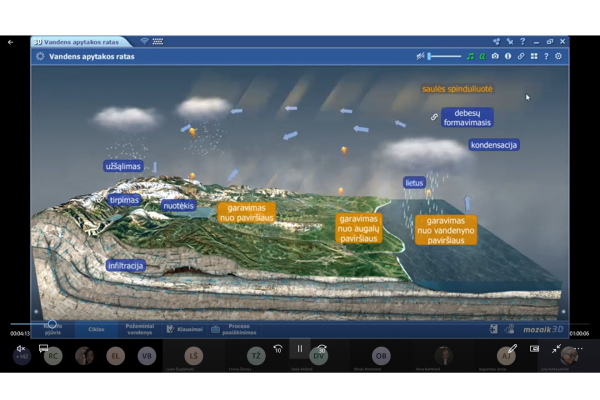
Task: Switch to the 'Ciklas' tab
Action: [x=96, y=329]
